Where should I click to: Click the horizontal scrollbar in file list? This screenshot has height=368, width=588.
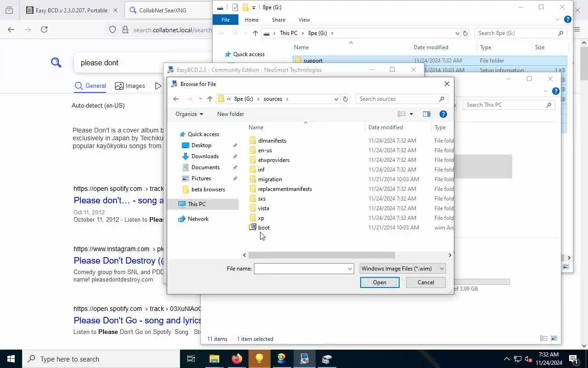[x=321, y=255]
